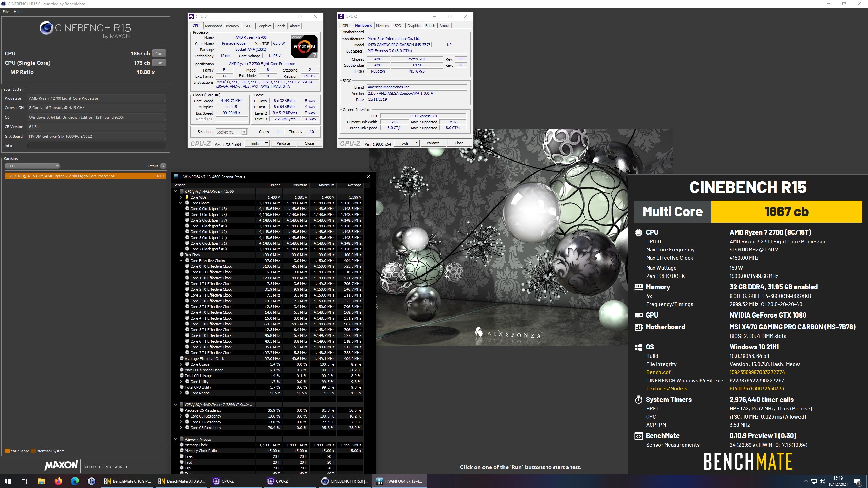Open Firefox from the taskbar
This screenshot has width=868, height=488.
coord(58,481)
